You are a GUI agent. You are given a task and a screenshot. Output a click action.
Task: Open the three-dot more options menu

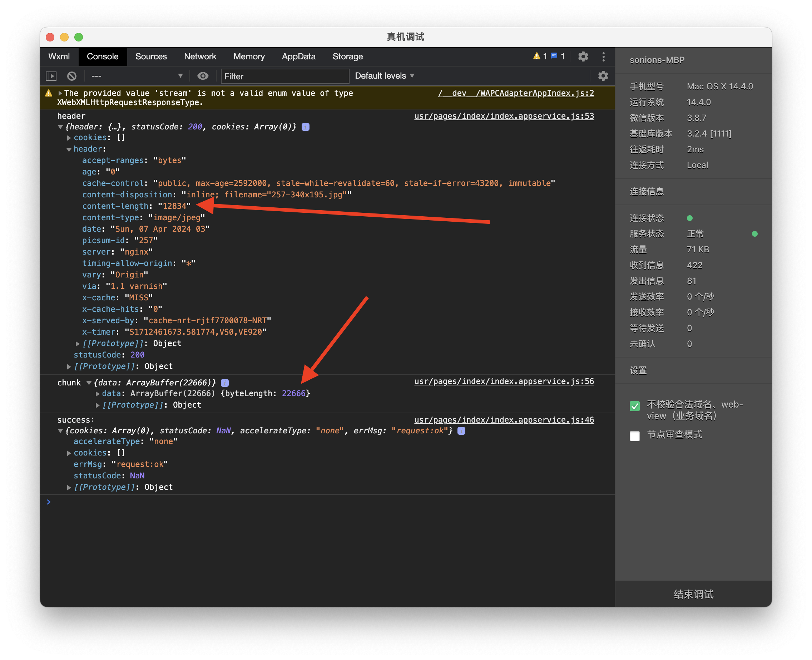(603, 56)
